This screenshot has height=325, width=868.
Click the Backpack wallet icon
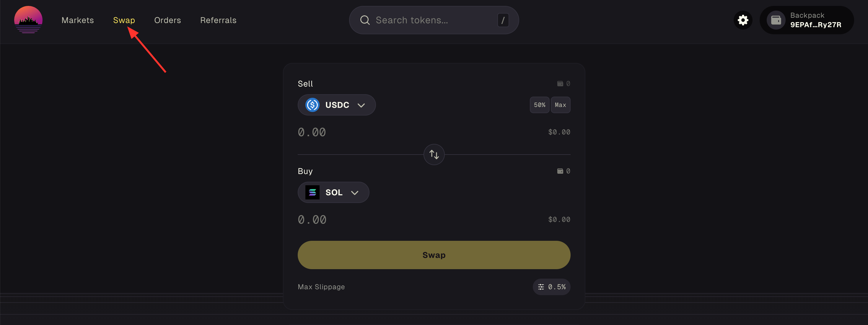[776, 20]
